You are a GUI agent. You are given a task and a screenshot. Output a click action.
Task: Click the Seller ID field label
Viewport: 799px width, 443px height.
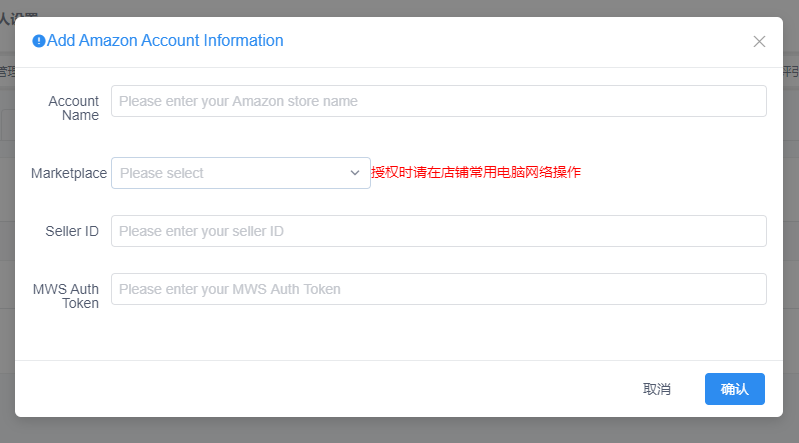[72, 231]
